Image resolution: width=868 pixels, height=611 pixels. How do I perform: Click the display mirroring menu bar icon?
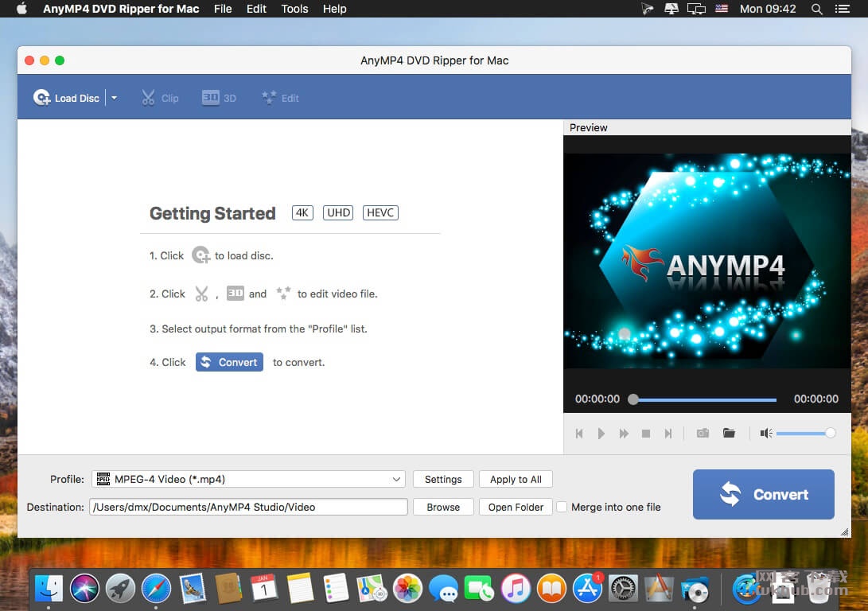tap(696, 9)
